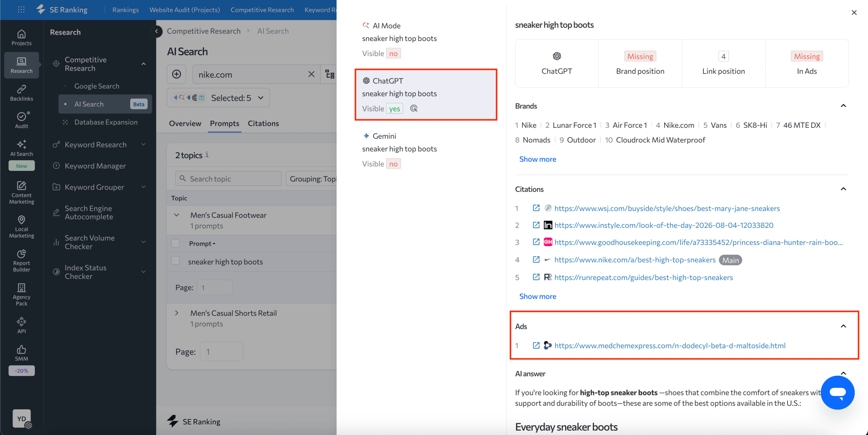Open the apps grid menu icon
868x435 pixels.
21,9
